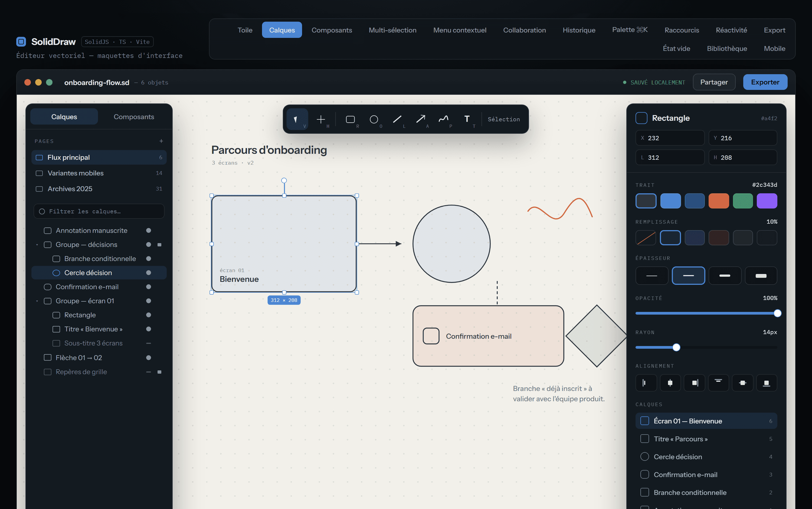Switch to Composants tab in the left panel

[x=134, y=117]
